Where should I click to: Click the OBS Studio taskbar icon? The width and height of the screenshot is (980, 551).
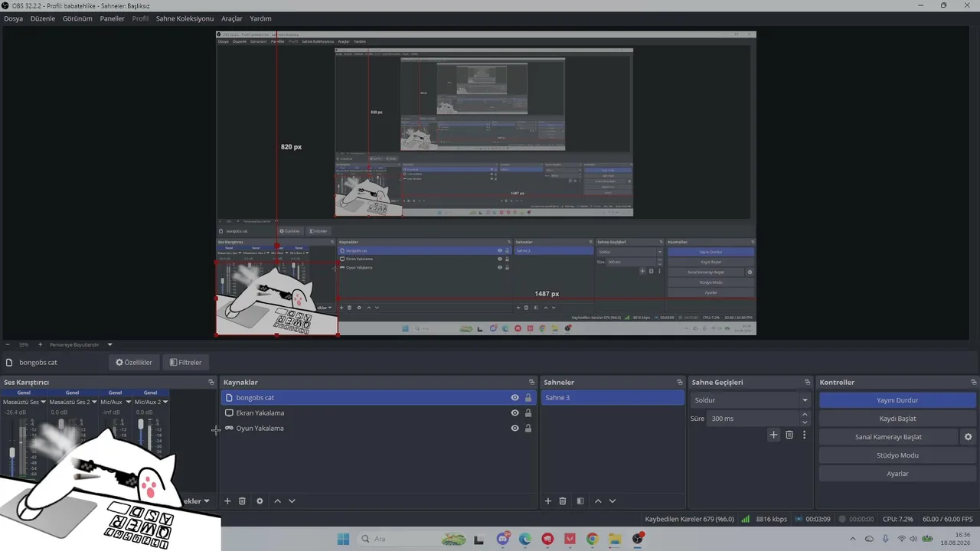(638, 539)
